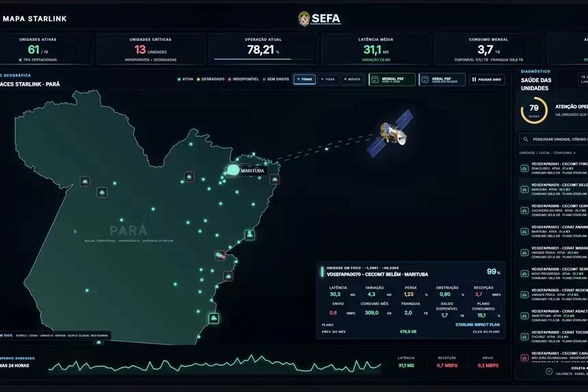Viewport: 588px width, 392px height.
Task: Click the bottom Recepção value 0,7 Mbps
Action: tap(447, 365)
